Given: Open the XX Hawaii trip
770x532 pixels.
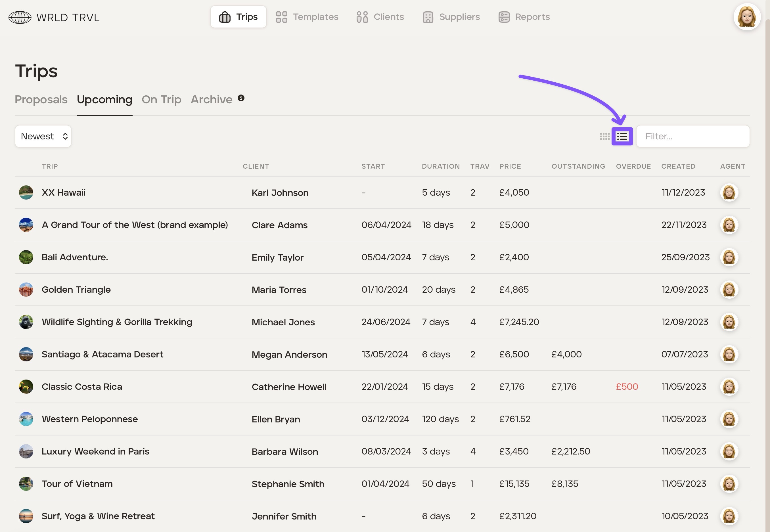Looking at the screenshot, I should coord(63,192).
